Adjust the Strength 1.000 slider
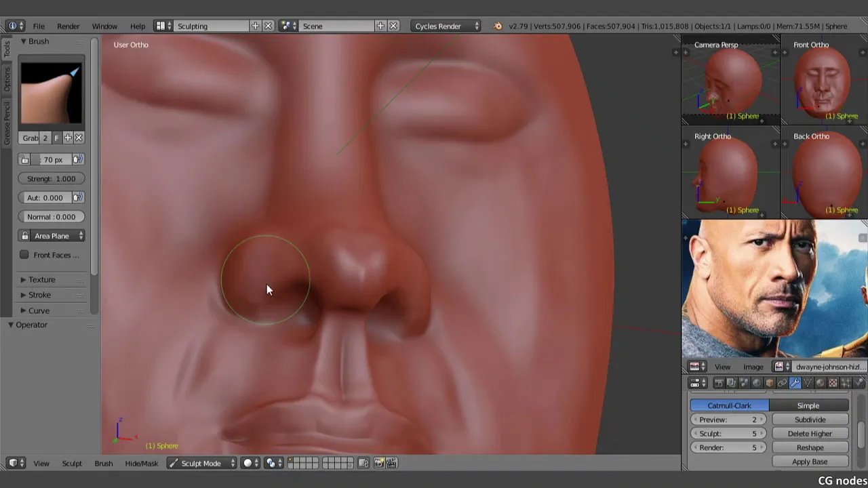 click(x=52, y=178)
